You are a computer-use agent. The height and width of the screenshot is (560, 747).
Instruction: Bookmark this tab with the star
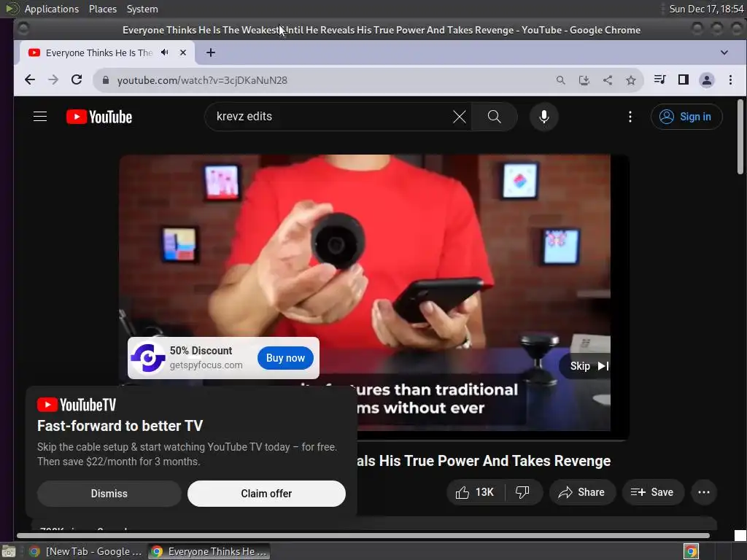631,80
